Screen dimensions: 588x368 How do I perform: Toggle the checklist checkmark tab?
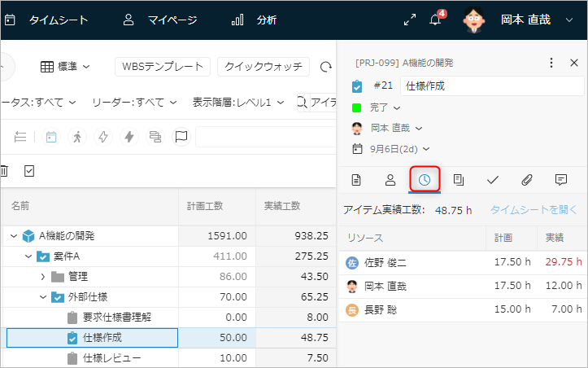(x=492, y=179)
